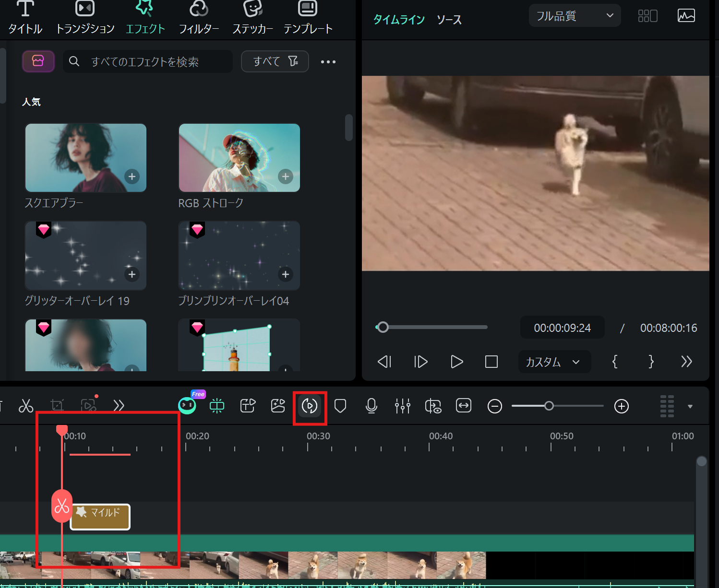Click the timeline zoom slider handle

click(549, 406)
